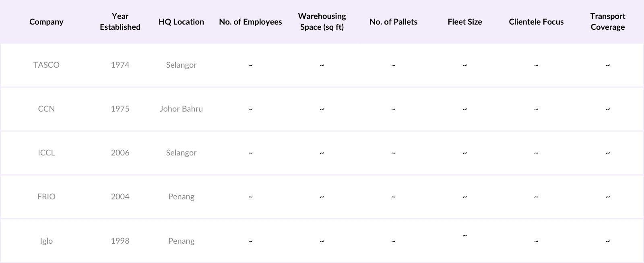Click the Warehousing Space (sq ft) header
This screenshot has width=644, height=263.
point(322,22)
